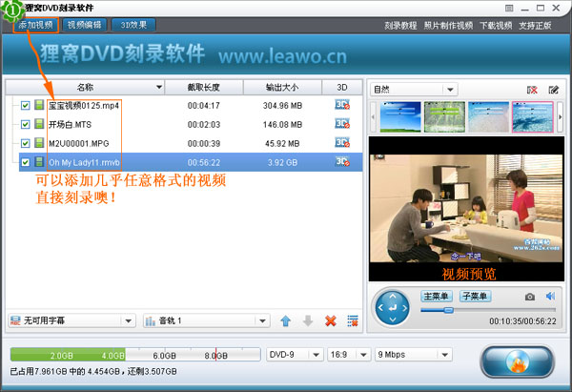Clear the video list with list-delete icon
This screenshot has width=572, height=392.
coord(353,321)
